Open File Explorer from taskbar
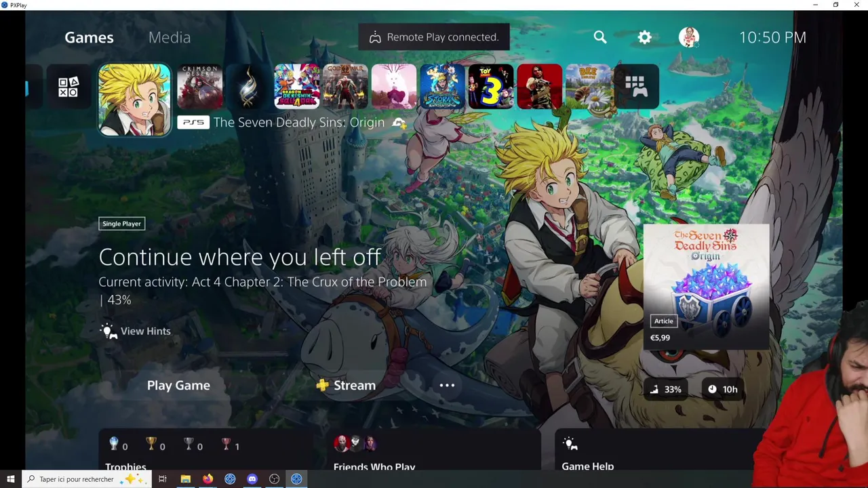Image resolution: width=868 pixels, height=488 pixels. coord(185,479)
